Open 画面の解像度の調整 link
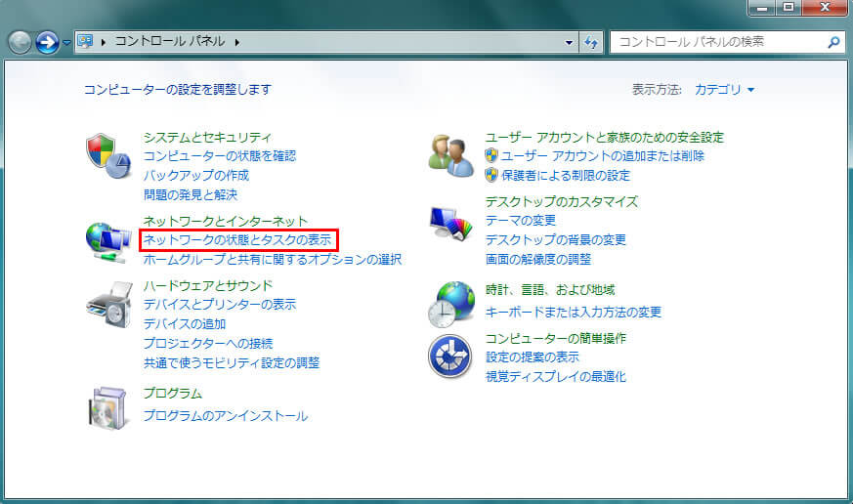The height and width of the screenshot is (504, 853). (x=538, y=260)
